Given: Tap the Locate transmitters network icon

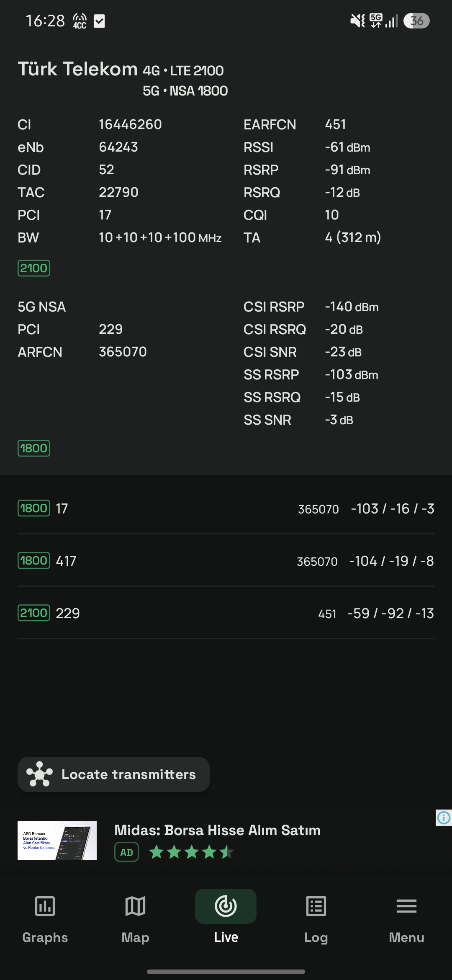Looking at the screenshot, I should 39,774.
